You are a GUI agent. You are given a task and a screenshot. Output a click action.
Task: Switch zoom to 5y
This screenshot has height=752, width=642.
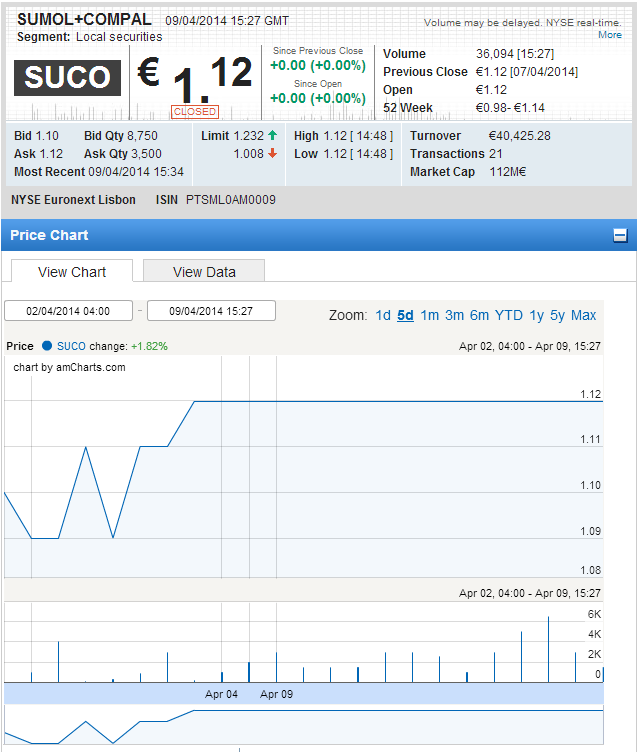point(557,315)
